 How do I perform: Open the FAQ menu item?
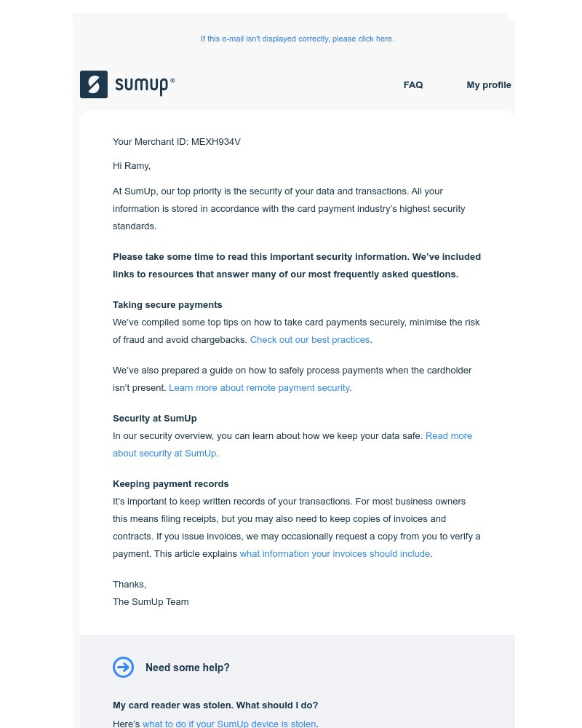pyautogui.click(x=412, y=85)
